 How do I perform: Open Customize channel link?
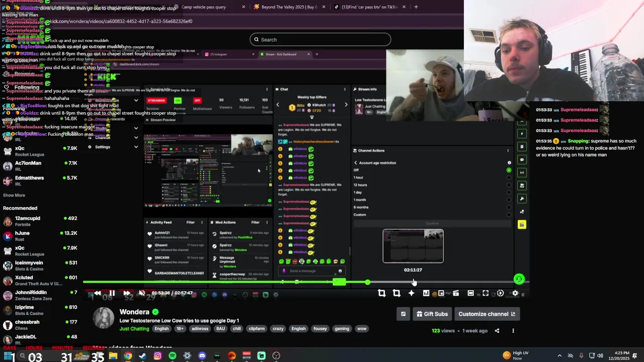[x=487, y=314]
